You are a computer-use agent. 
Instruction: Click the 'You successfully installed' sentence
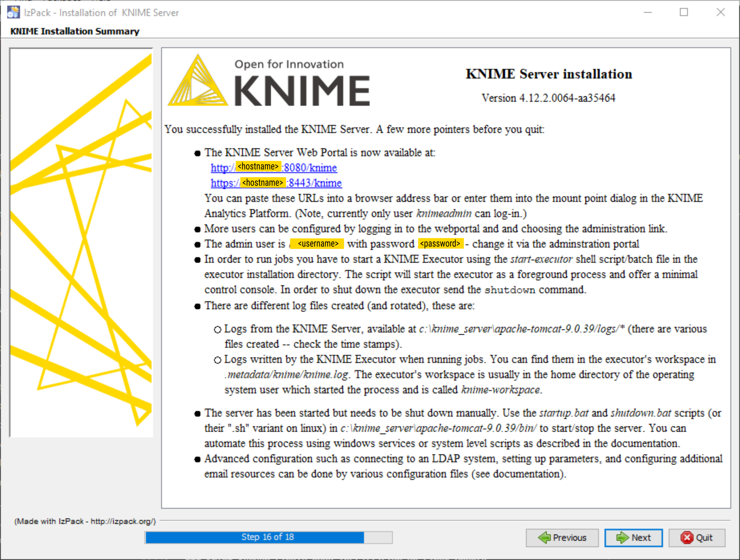click(x=355, y=129)
